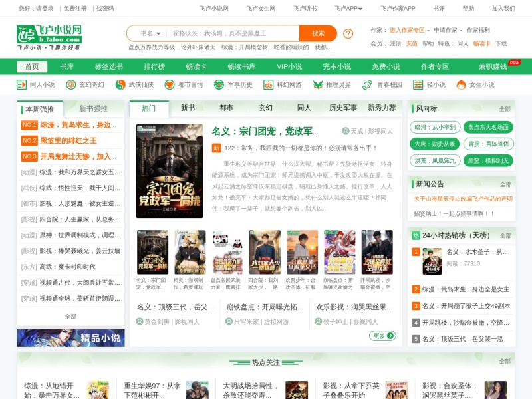Switch to the 本周强推 tab
532x399 pixels.
point(40,109)
